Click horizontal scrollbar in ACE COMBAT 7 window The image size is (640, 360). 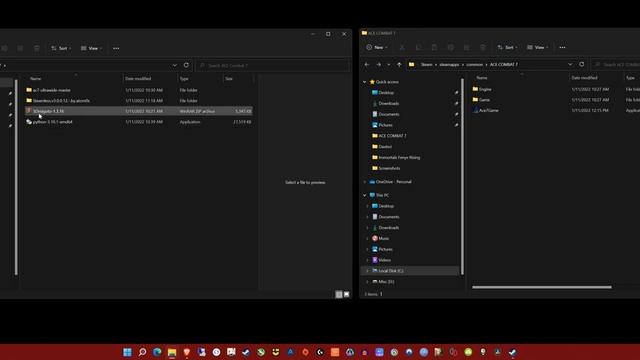[542, 287]
